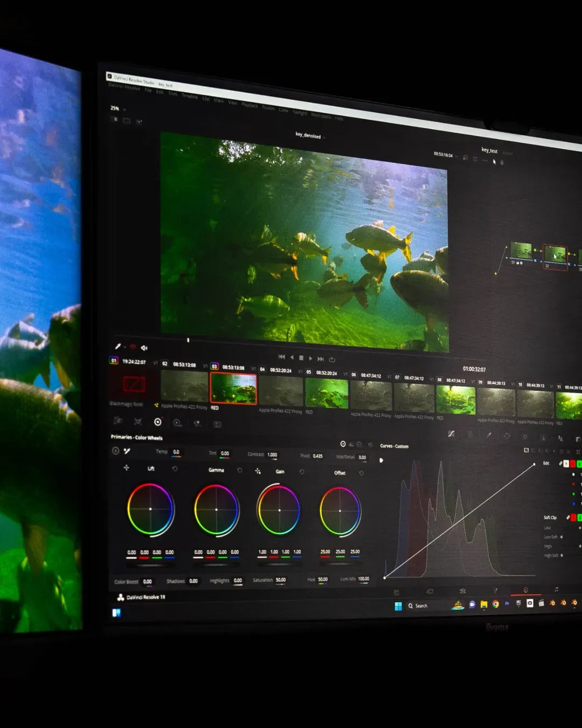Open the Camera Raw palette icon
This screenshot has height=728, width=582.
coord(118,421)
